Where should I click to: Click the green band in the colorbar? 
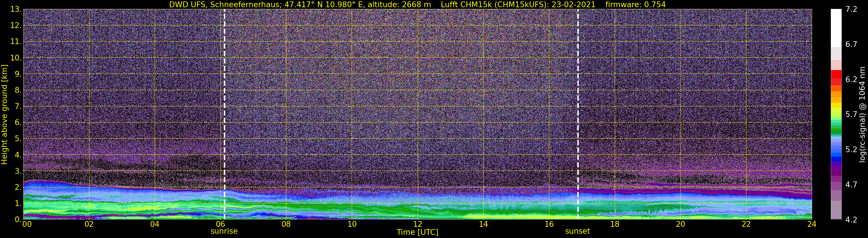836,131
